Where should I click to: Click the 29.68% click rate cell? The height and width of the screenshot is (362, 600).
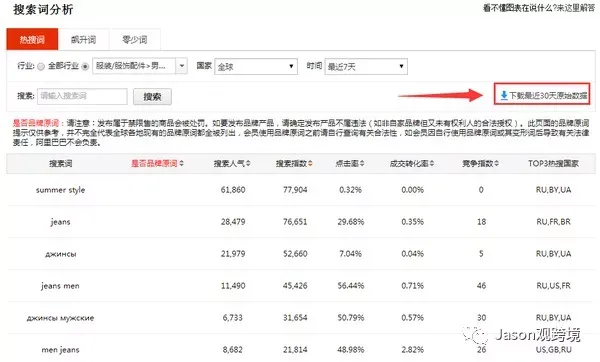(351, 222)
